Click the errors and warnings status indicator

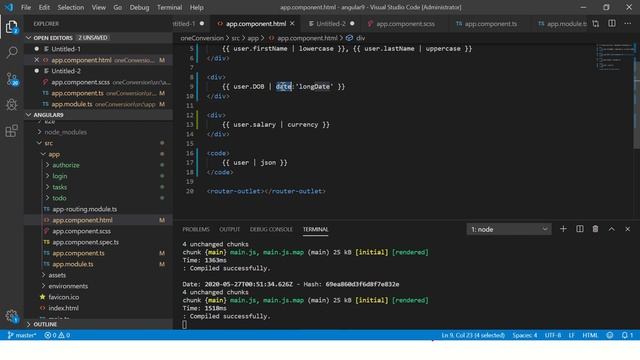point(57,335)
